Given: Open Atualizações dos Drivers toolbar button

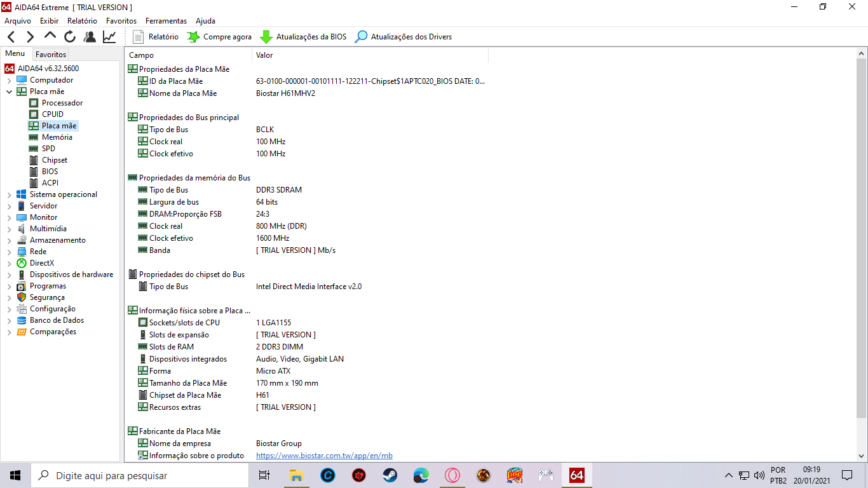Looking at the screenshot, I should (x=403, y=37).
